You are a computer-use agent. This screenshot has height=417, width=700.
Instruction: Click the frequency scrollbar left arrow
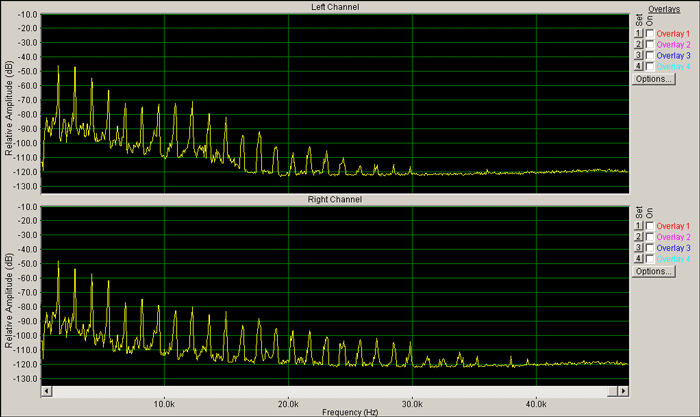[46, 391]
